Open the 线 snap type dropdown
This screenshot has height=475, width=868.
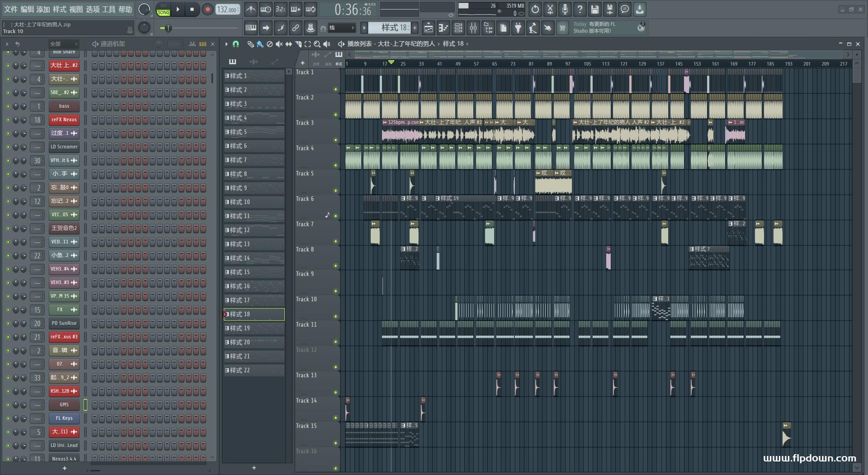pyautogui.click(x=341, y=28)
